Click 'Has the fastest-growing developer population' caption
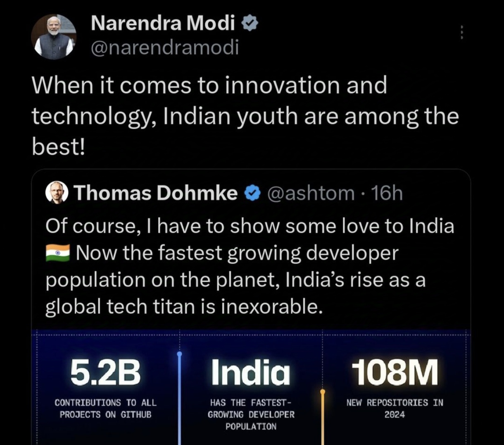 [x=251, y=414]
